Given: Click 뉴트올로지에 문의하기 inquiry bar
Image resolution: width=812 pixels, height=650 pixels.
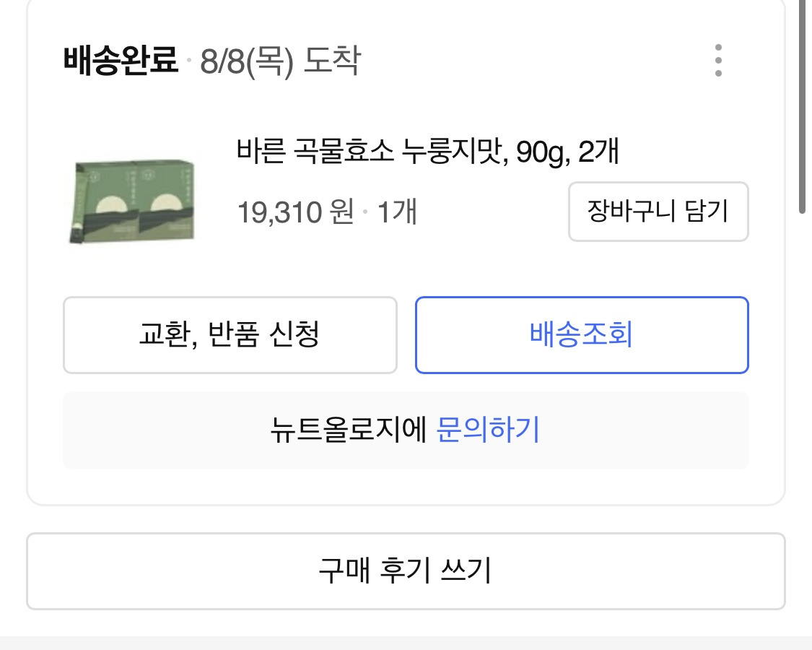Looking at the screenshot, I should (406, 430).
